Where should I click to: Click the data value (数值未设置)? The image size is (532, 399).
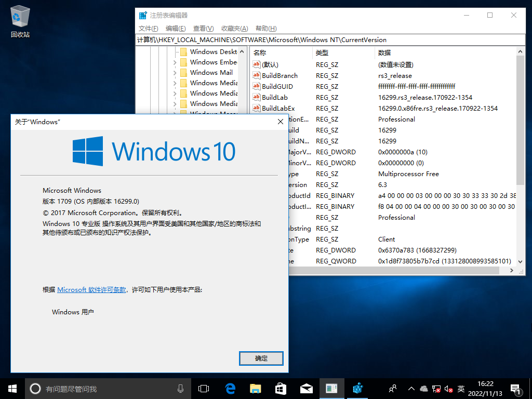pyautogui.click(x=395, y=65)
